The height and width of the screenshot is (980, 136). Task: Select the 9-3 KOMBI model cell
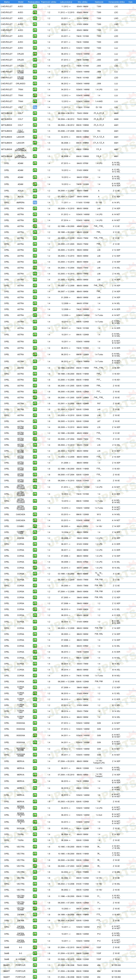coord(21,959)
